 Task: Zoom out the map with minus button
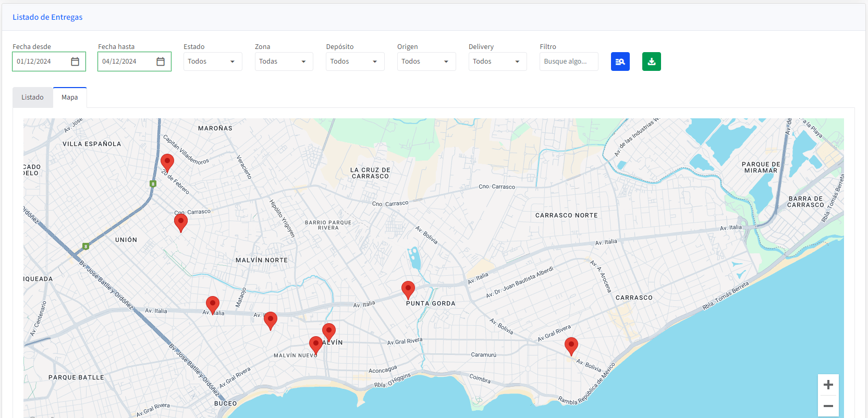point(828,406)
